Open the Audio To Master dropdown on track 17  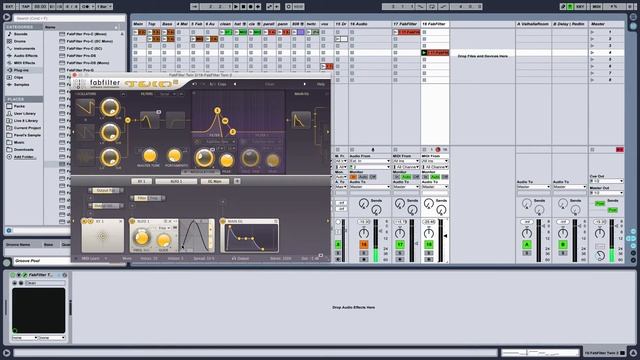[x=406, y=187]
